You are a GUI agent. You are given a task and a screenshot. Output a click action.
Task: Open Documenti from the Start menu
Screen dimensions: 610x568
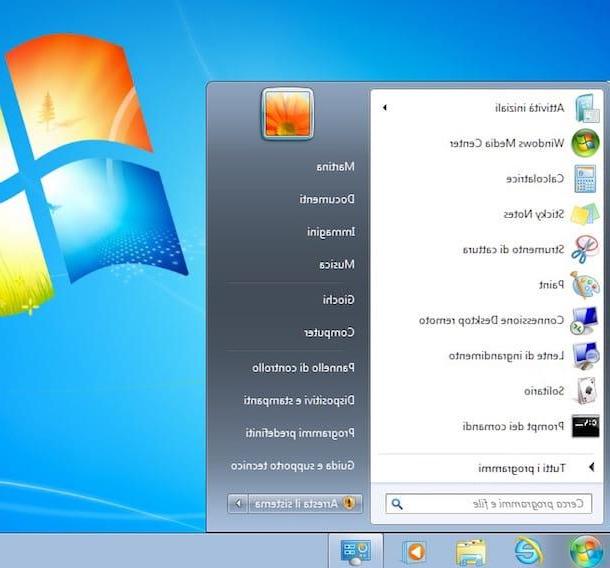(327, 199)
